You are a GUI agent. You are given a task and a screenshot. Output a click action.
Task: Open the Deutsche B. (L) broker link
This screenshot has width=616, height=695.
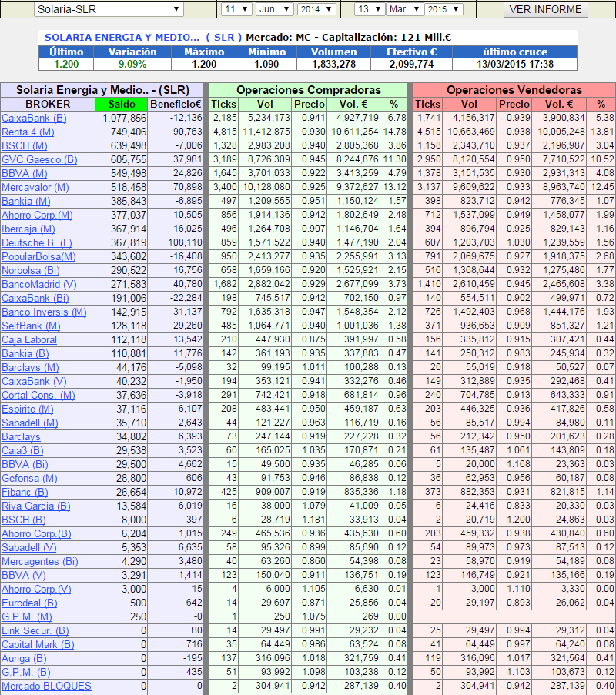(38, 242)
